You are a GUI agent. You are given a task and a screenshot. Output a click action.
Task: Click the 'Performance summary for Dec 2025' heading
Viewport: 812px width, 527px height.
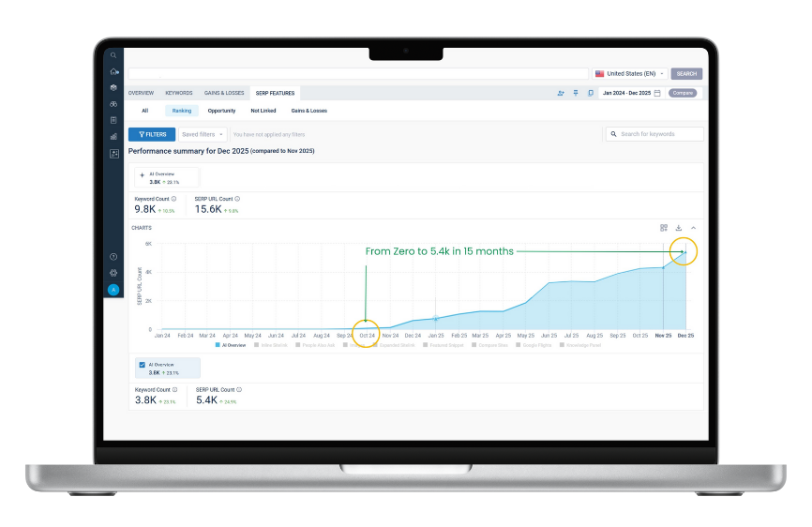coord(188,151)
